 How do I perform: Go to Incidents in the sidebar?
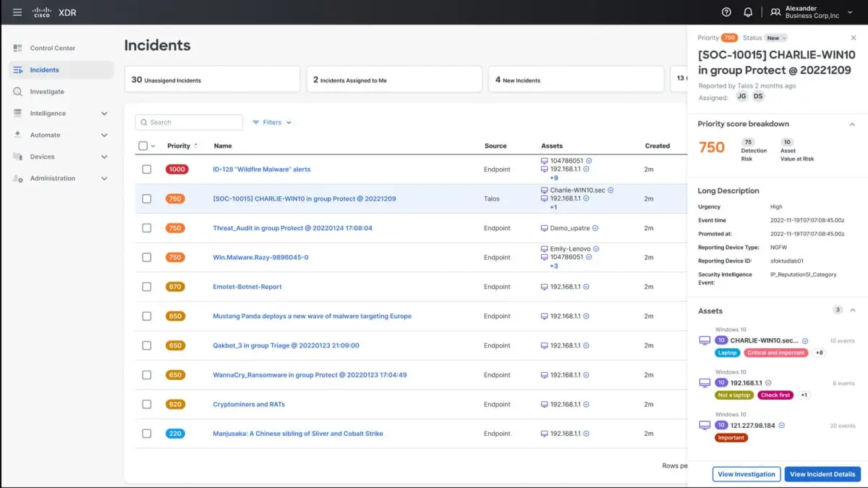point(44,70)
